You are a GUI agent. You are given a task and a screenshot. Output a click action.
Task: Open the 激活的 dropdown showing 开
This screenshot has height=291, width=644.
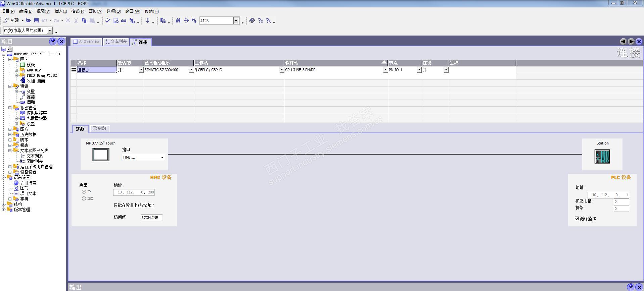(x=141, y=70)
